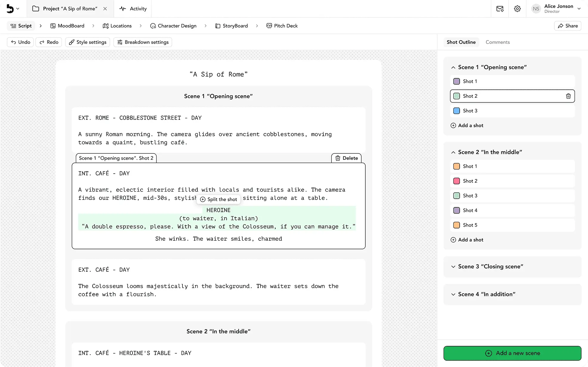Open settings gear icon
588x367 pixels.
click(x=517, y=9)
